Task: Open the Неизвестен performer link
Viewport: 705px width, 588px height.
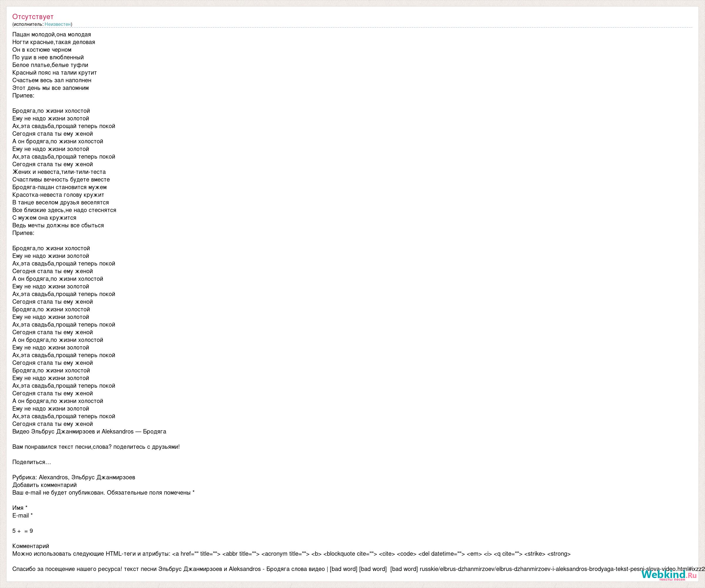Action: (x=57, y=24)
